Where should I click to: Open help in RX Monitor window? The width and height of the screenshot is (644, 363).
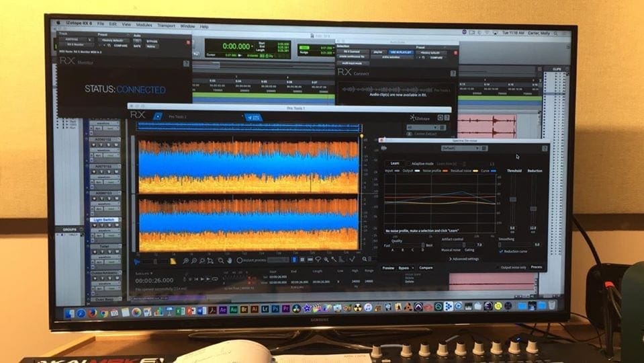186,63
